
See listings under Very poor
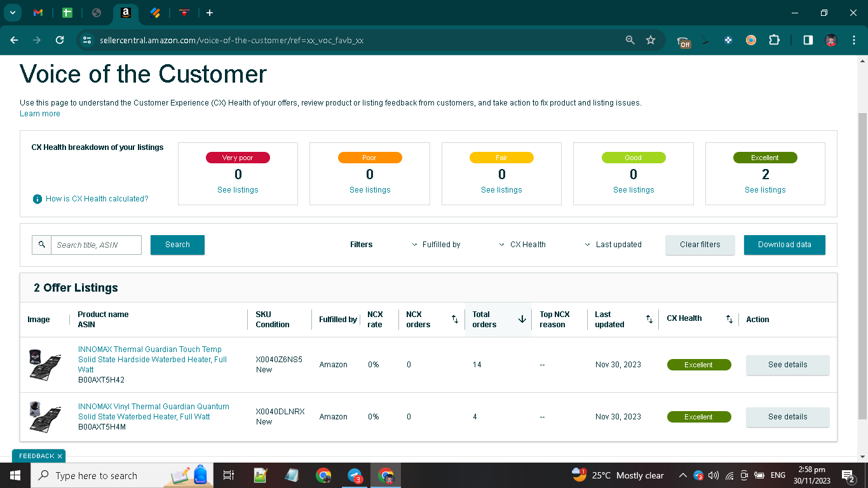click(238, 190)
